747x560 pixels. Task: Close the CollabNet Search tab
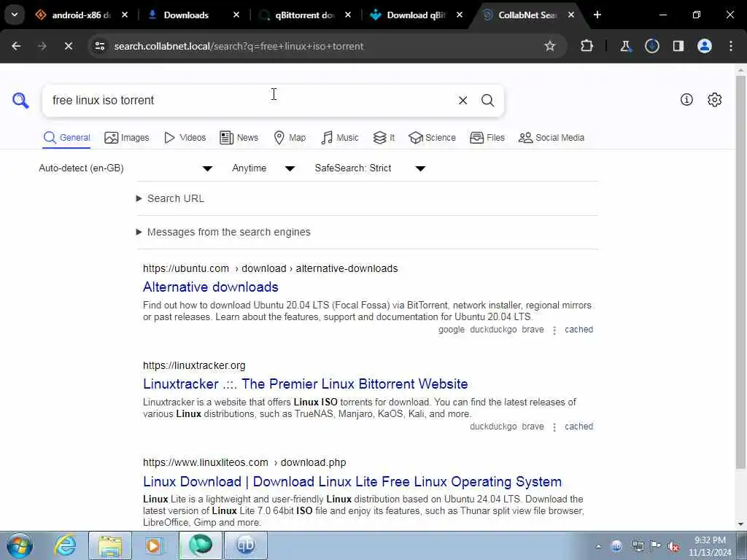coord(571,15)
